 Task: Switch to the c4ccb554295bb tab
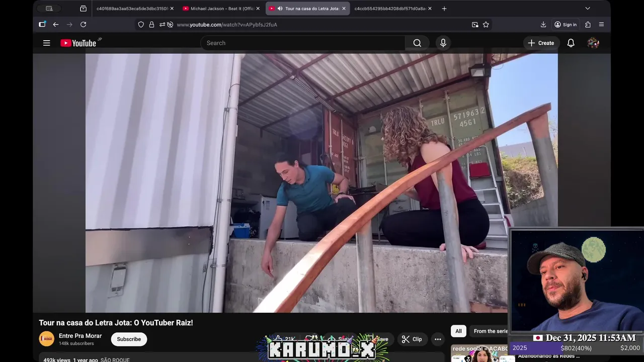click(x=390, y=9)
